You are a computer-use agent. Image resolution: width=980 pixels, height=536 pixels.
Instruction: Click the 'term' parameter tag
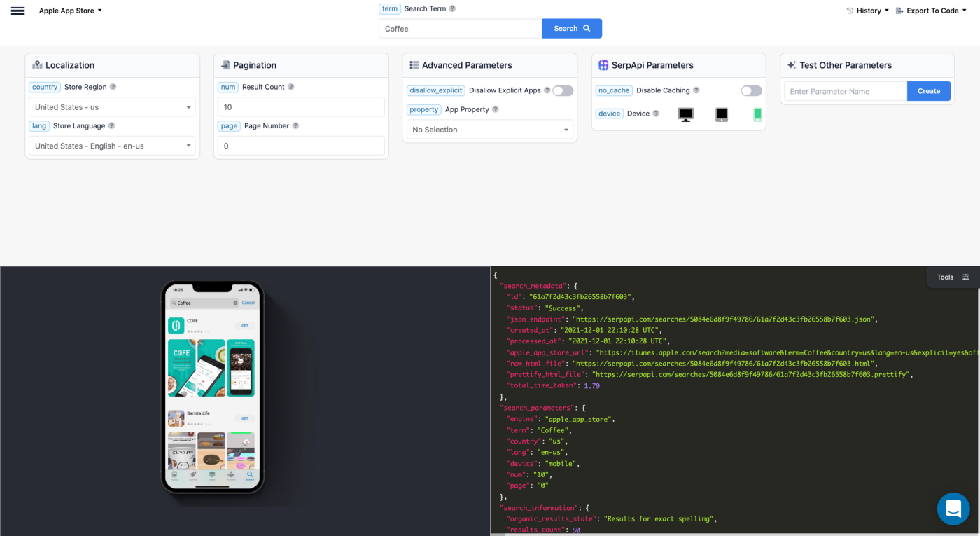(390, 8)
